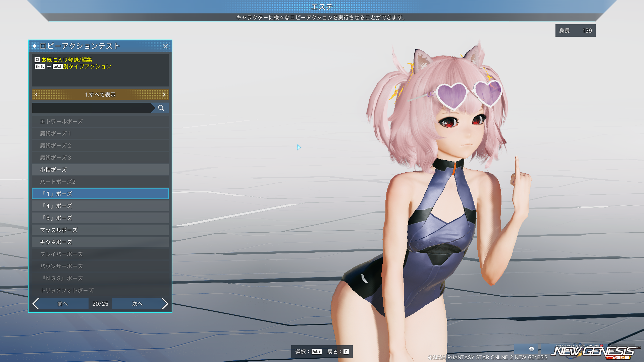
Task: Go to previous page with 前へ
Action: pos(63,304)
